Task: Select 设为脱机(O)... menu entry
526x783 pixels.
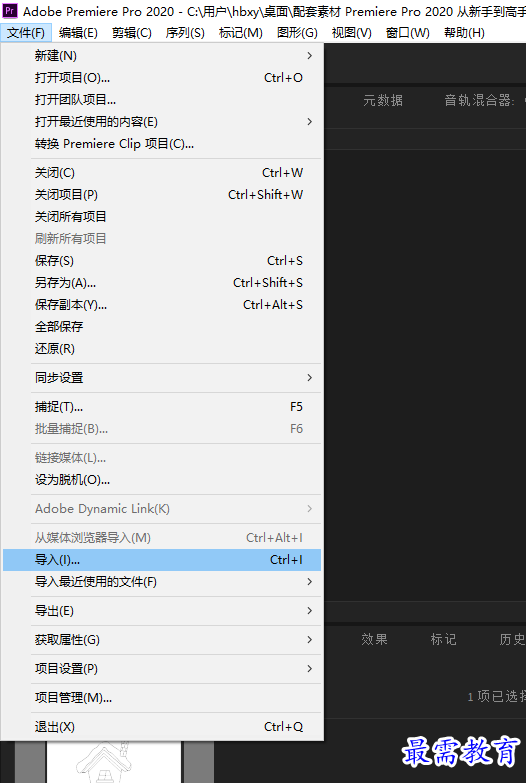Action: (x=162, y=480)
